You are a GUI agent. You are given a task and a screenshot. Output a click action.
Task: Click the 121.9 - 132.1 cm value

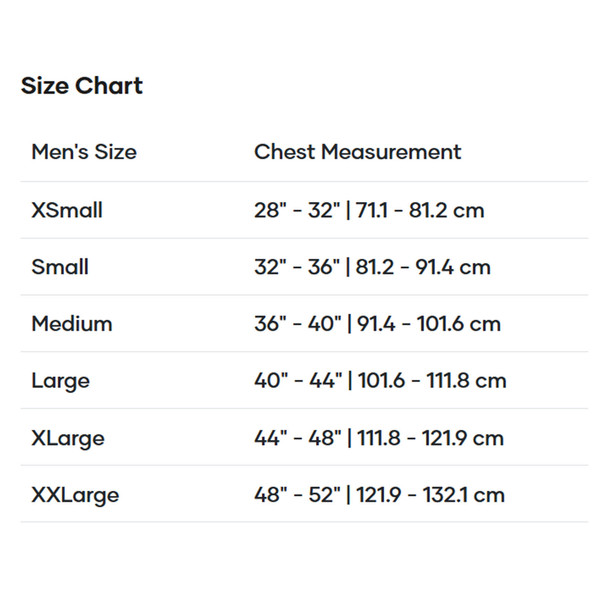(430, 495)
